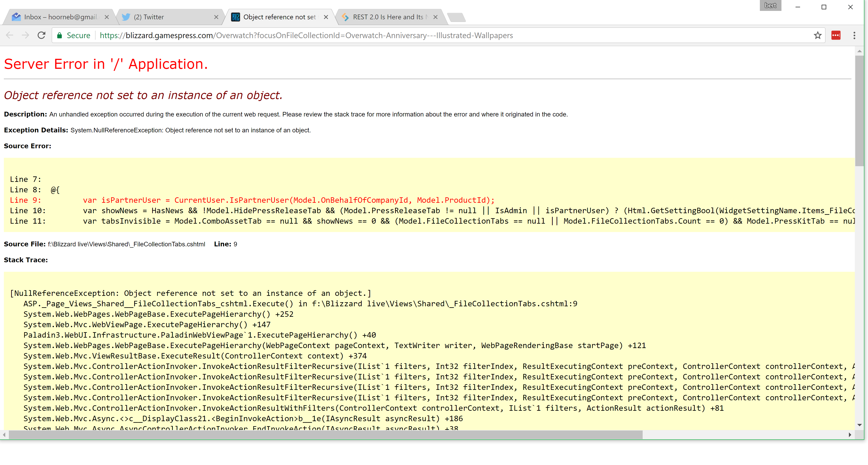This screenshot has height=465, width=868.
Task: Go back with the browser back arrow
Action: pyautogui.click(x=10, y=35)
